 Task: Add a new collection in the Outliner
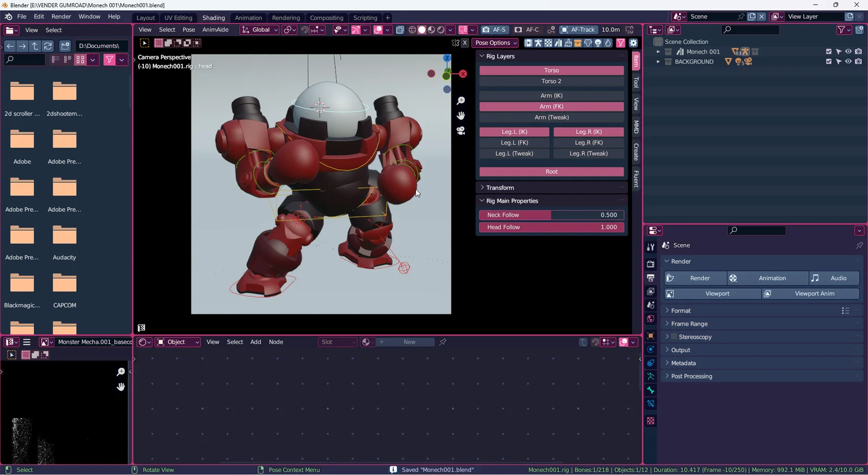point(859,30)
